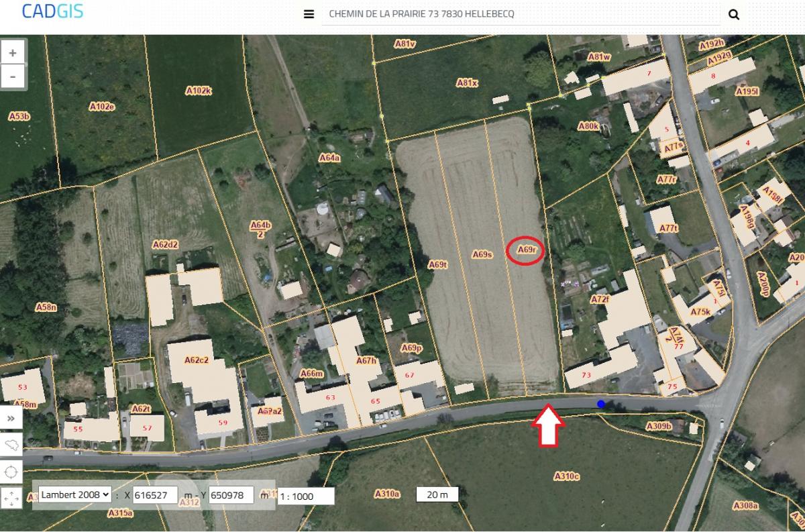805x532 pixels.
Task: Select parcel label A102k
Action: (x=199, y=90)
